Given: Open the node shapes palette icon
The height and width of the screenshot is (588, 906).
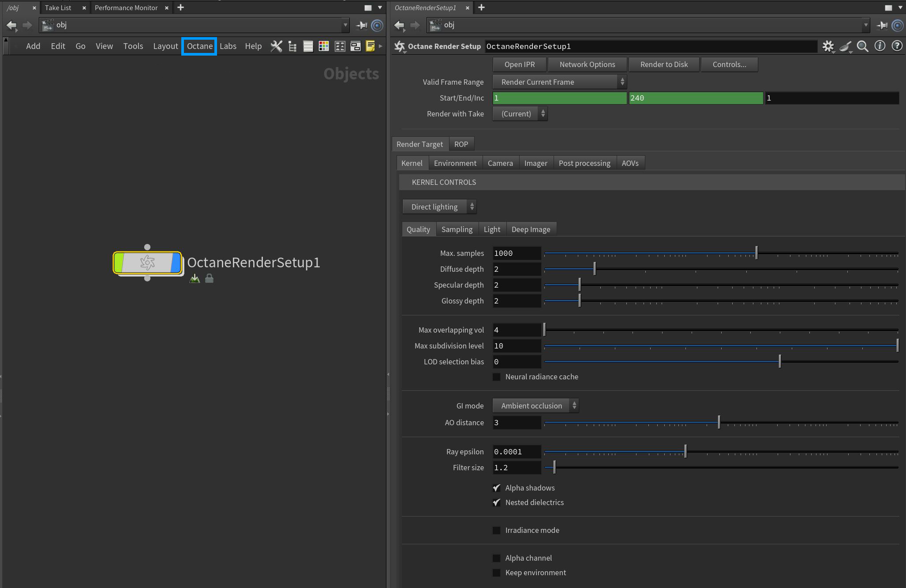Looking at the screenshot, I should 340,46.
